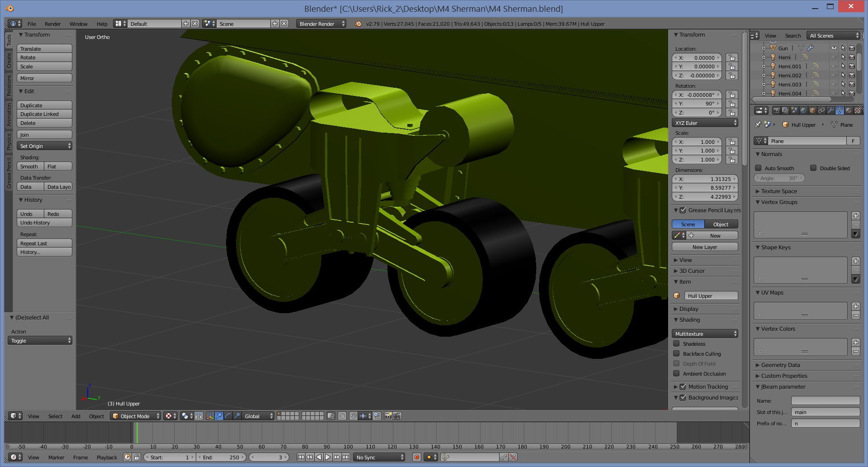Screen dimensions: 868x467
Task: Enable the Backface Culling checkbox
Action: (676, 353)
